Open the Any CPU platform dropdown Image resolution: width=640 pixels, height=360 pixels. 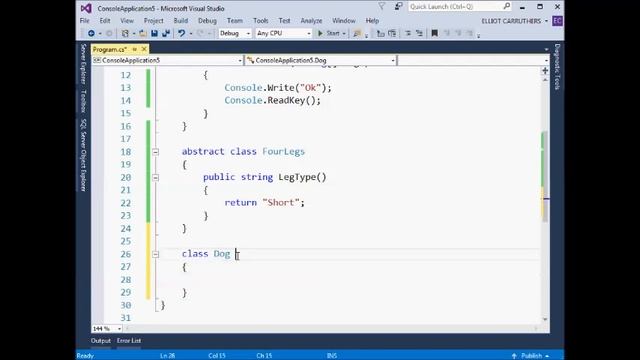coord(284,33)
